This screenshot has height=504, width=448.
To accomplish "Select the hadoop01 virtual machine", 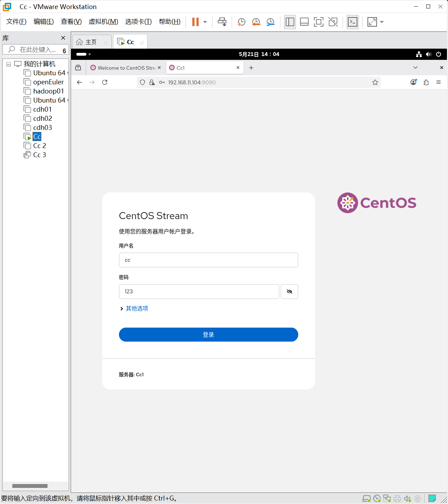I will coord(49,91).
